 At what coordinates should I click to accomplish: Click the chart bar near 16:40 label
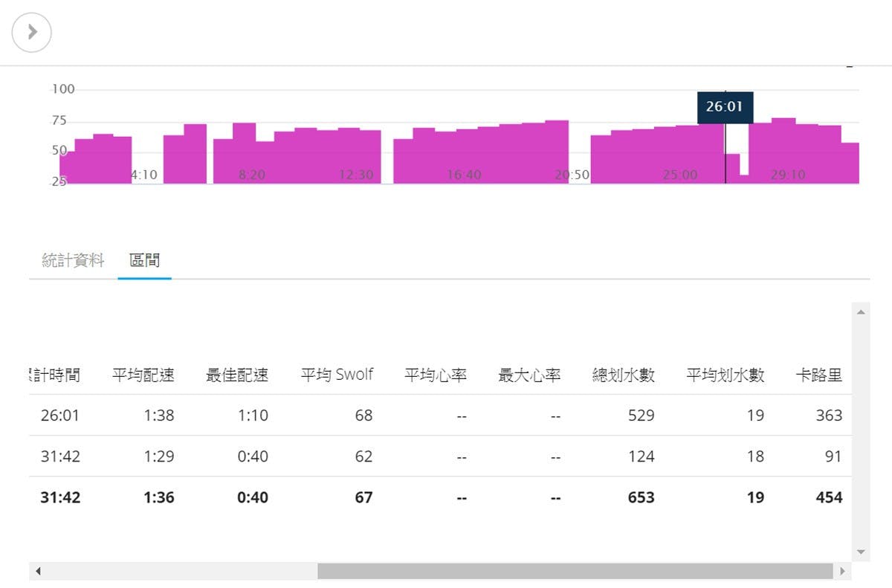click(x=466, y=156)
